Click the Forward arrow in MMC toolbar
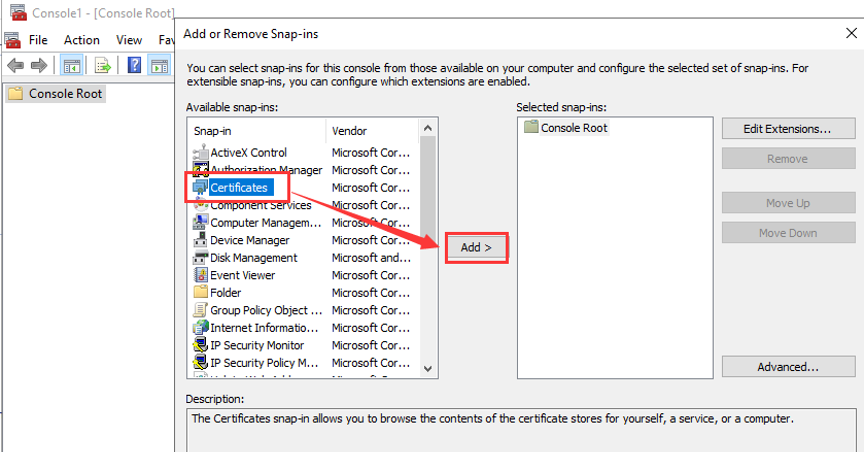864x452 pixels. (39, 66)
